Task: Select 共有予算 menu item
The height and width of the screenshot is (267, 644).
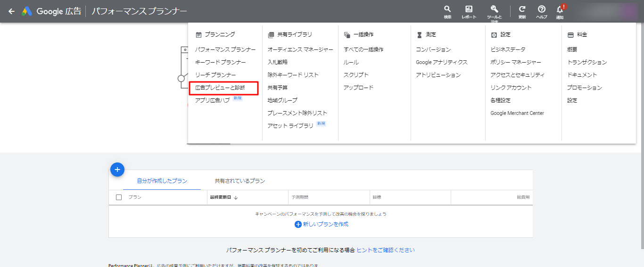Action: (x=278, y=88)
